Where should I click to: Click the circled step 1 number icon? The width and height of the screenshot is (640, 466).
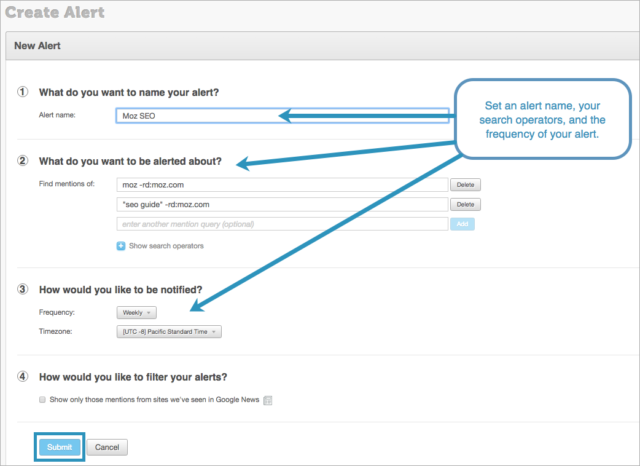click(23, 93)
